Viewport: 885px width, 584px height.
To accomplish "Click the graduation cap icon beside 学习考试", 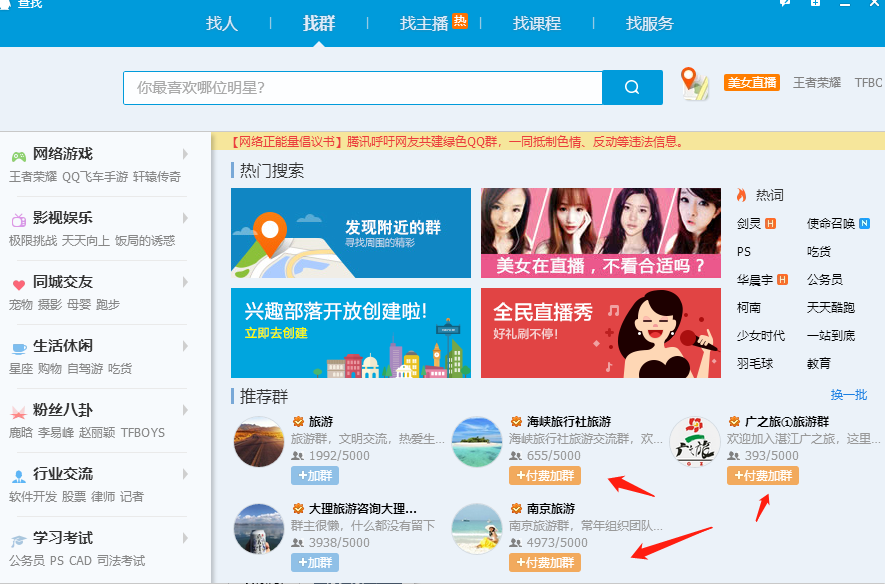I will 19,541.
